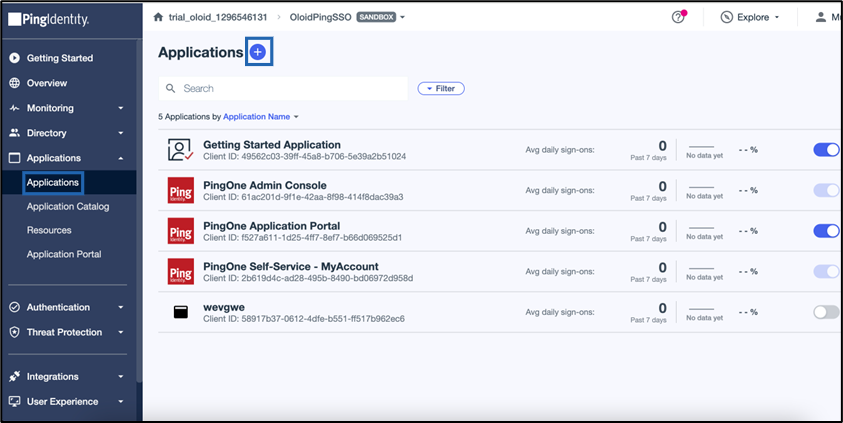Open Application Catalog
This screenshot has width=843, height=423.
(68, 206)
